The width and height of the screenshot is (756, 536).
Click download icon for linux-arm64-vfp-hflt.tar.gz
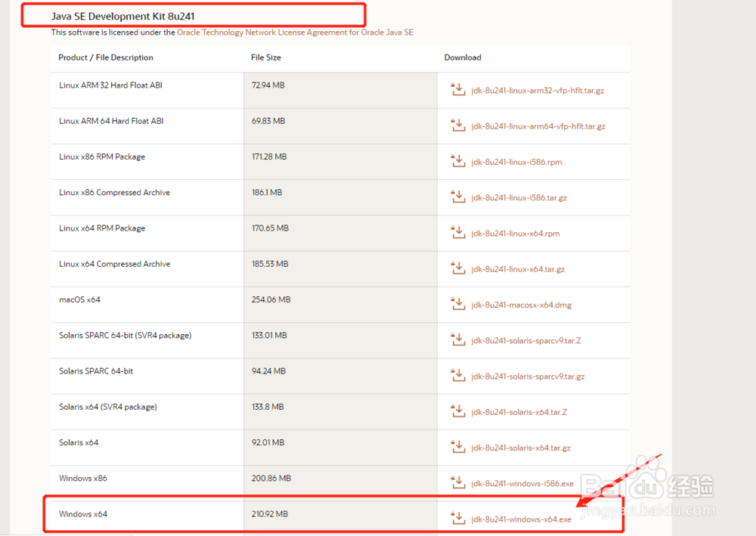click(x=457, y=125)
